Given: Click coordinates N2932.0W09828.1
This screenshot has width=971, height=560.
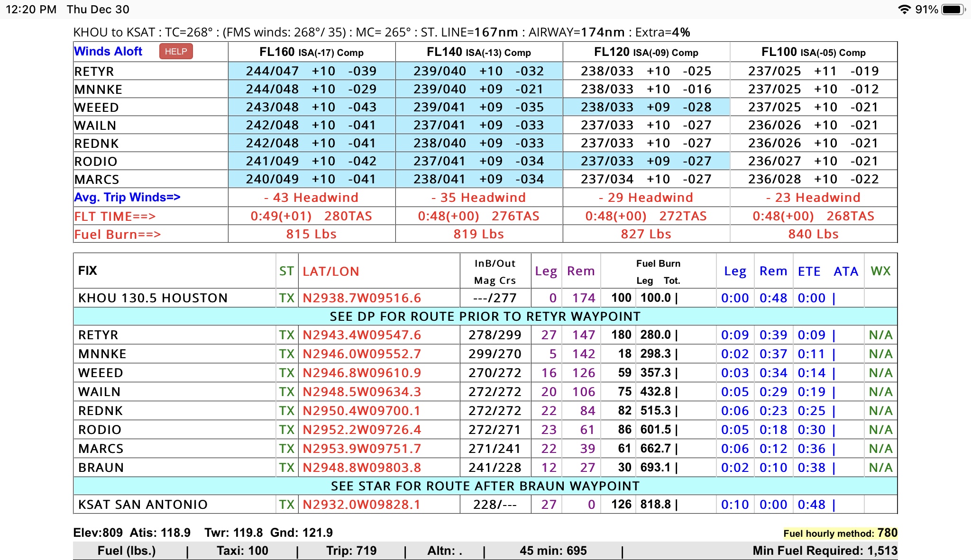Looking at the screenshot, I should click(x=362, y=505).
